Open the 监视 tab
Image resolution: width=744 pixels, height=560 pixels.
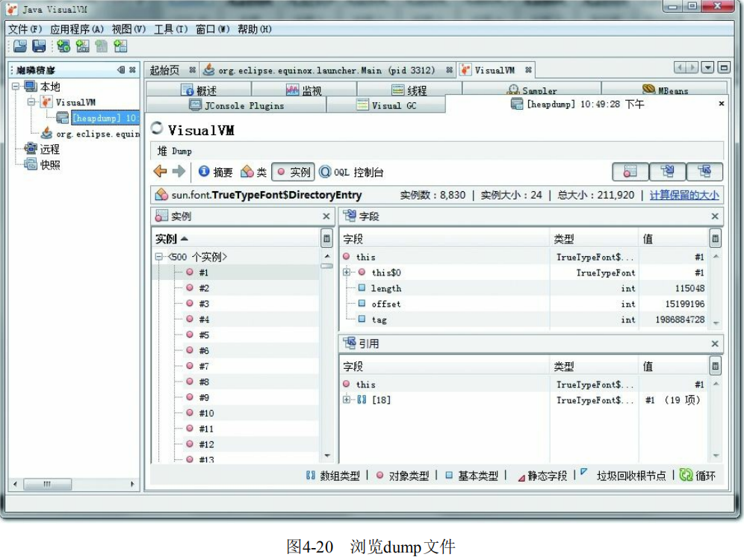pos(304,90)
